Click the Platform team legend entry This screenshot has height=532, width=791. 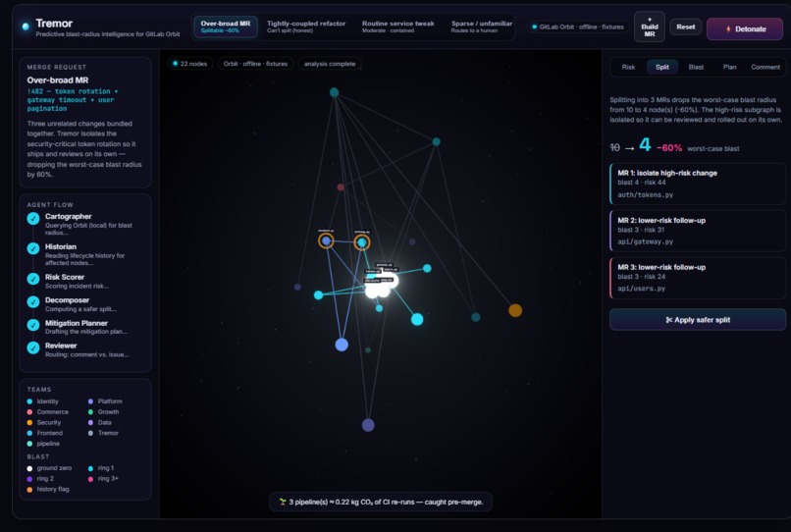[x=105, y=401]
